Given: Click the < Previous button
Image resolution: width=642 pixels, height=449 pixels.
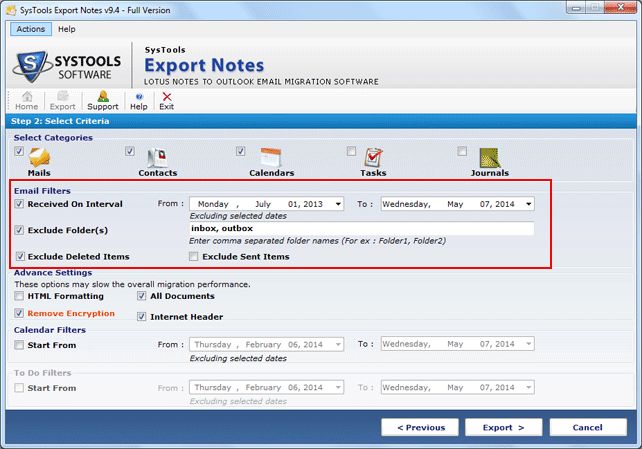Looking at the screenshot, I should point(420,427).
